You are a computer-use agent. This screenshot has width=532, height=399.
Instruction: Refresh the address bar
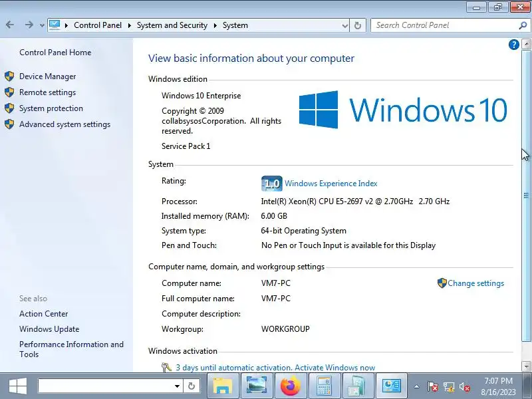(x=358, y=25)
